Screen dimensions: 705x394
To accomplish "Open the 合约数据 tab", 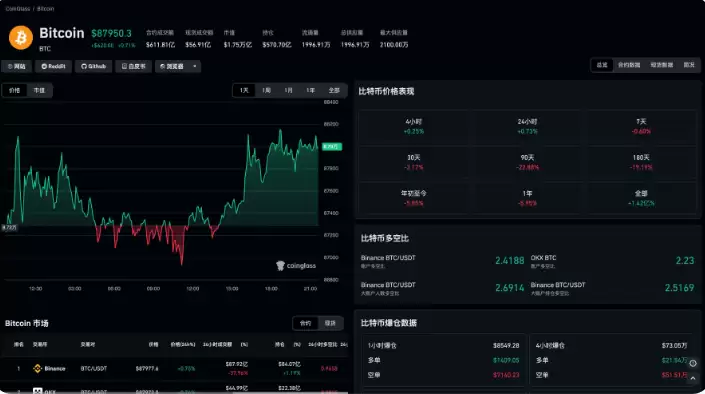I will coord(629,65).
